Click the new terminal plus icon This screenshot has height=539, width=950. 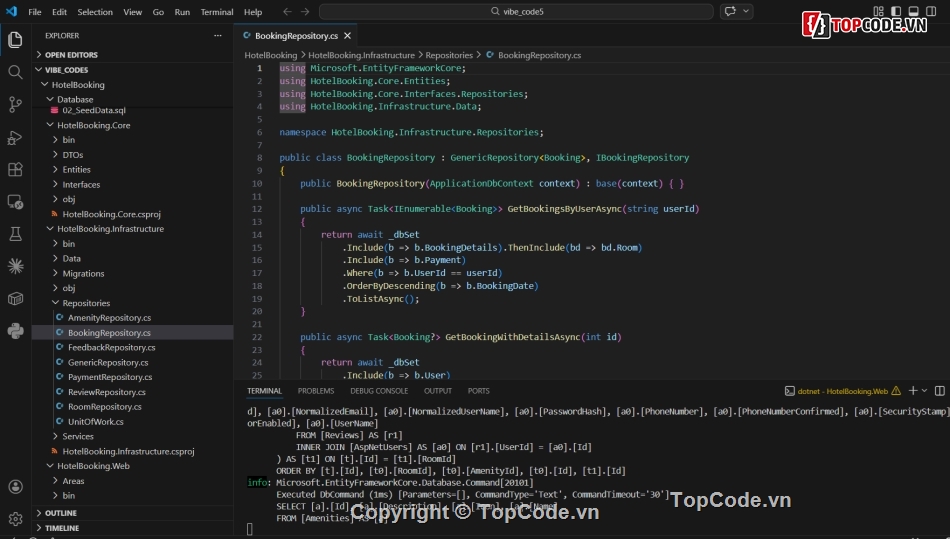(912, 391)
